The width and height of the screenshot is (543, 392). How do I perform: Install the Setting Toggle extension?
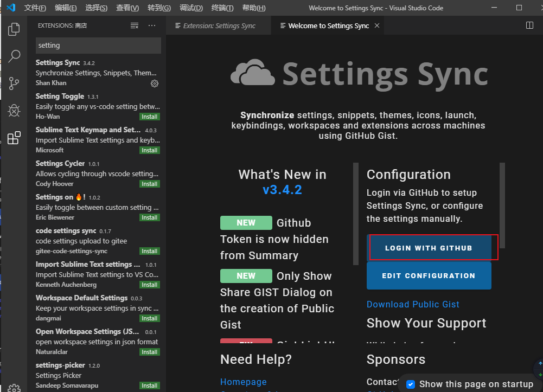[150, 117]
